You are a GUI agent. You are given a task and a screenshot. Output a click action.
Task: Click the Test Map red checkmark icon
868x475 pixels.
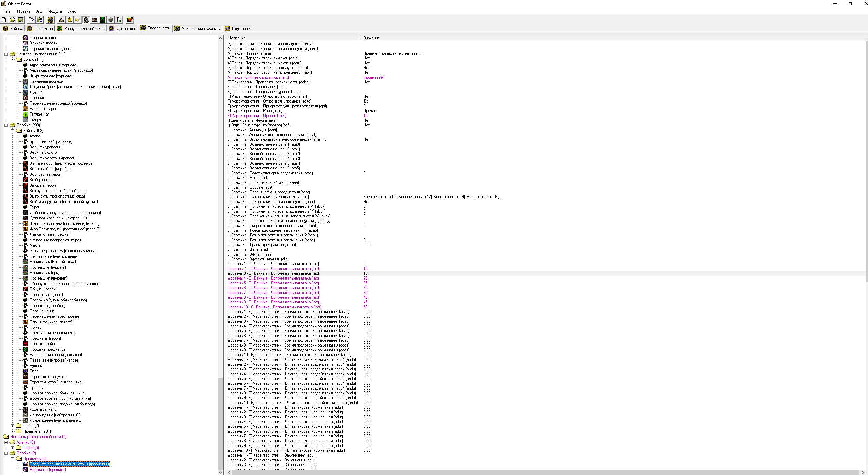[130, 20]
